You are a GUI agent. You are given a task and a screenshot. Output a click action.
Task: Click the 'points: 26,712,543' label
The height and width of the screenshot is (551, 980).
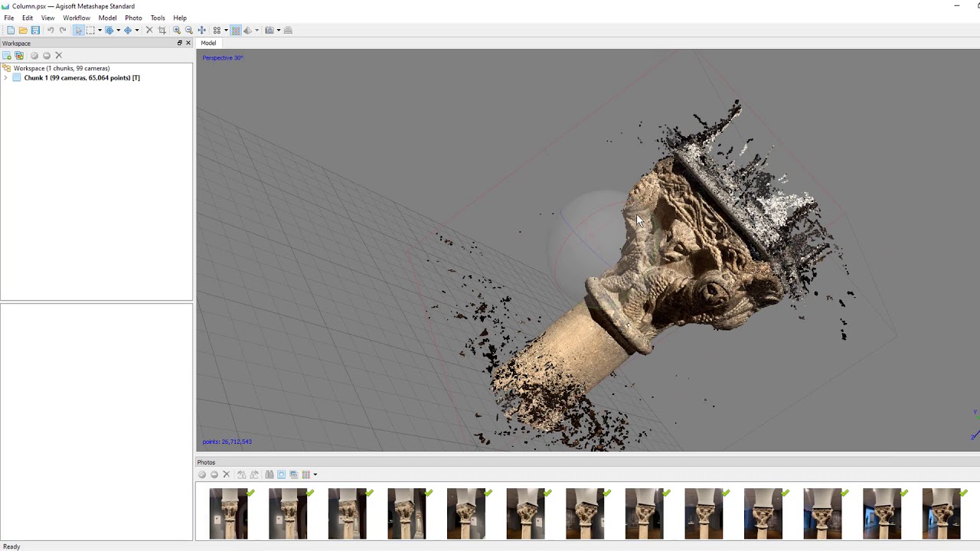coord(227,442)
